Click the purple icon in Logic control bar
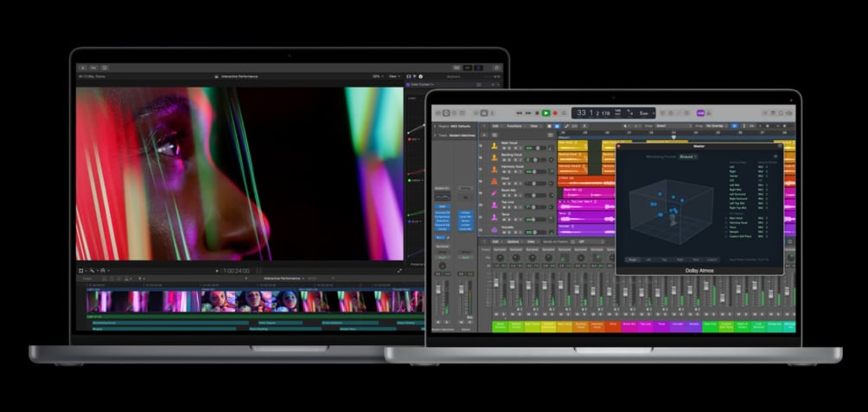 click(x=701, y=113)
